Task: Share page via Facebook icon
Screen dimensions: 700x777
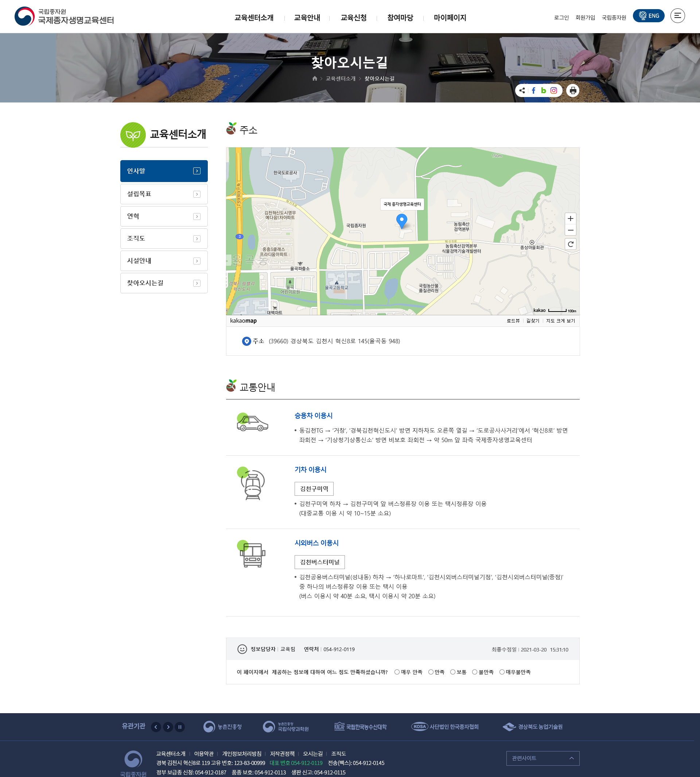Action: pos(533,90)
